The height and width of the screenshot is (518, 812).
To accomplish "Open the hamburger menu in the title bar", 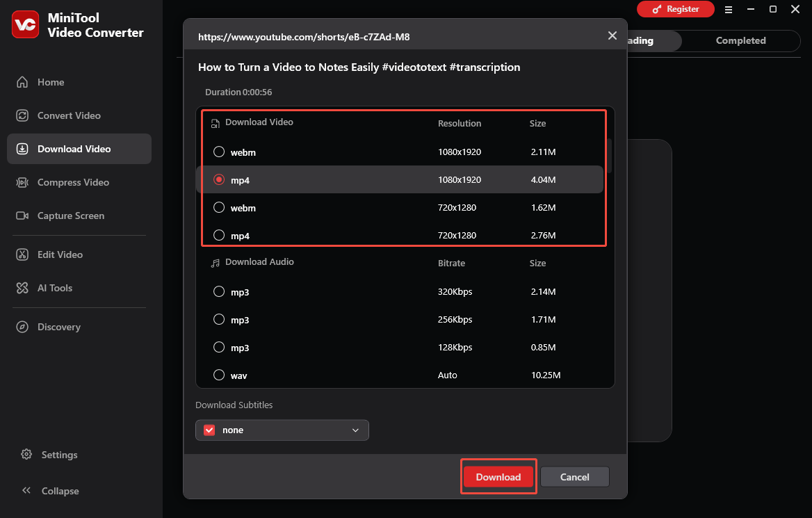I will (728, 9).
